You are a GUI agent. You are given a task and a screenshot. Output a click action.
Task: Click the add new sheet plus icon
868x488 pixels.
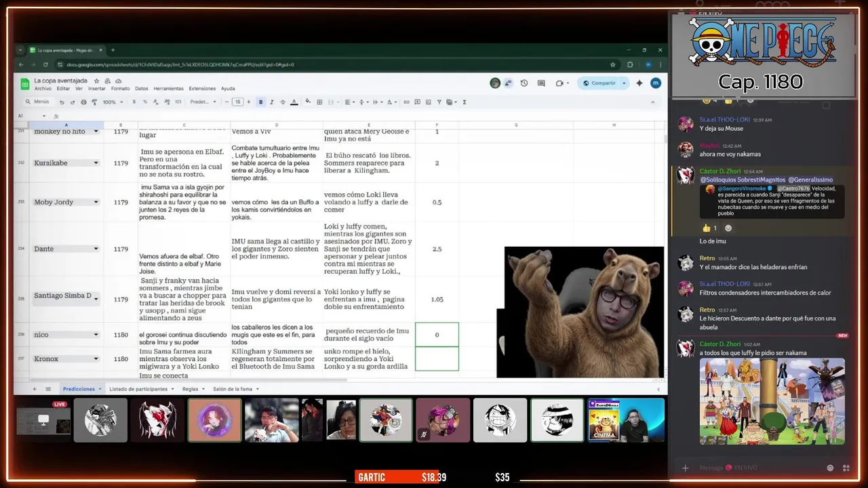35,389
